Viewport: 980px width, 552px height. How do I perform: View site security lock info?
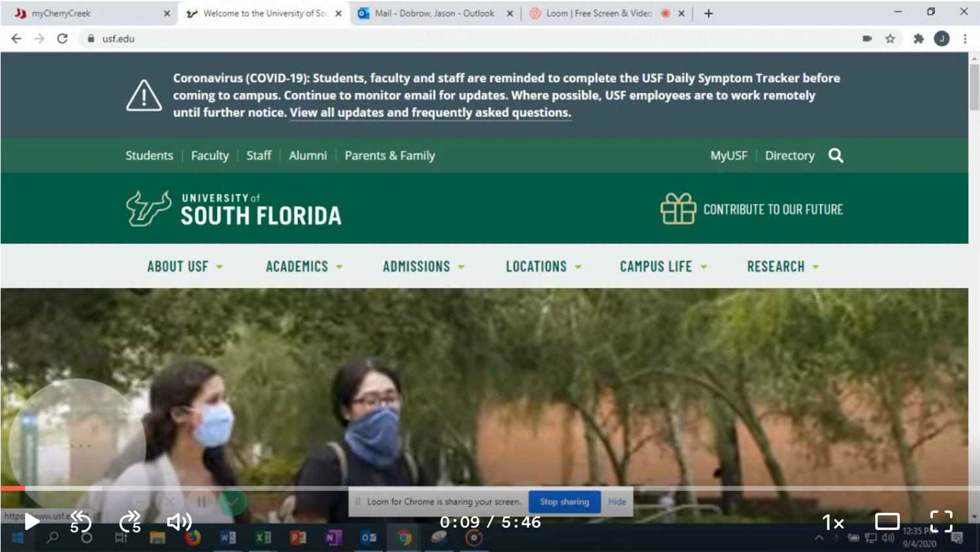pyautogui.click(x=91, y=39)
